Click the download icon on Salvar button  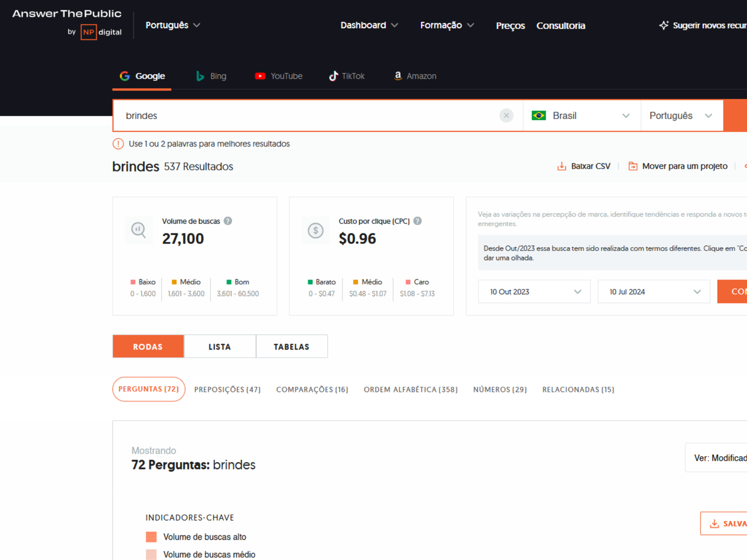coord(714,524)
